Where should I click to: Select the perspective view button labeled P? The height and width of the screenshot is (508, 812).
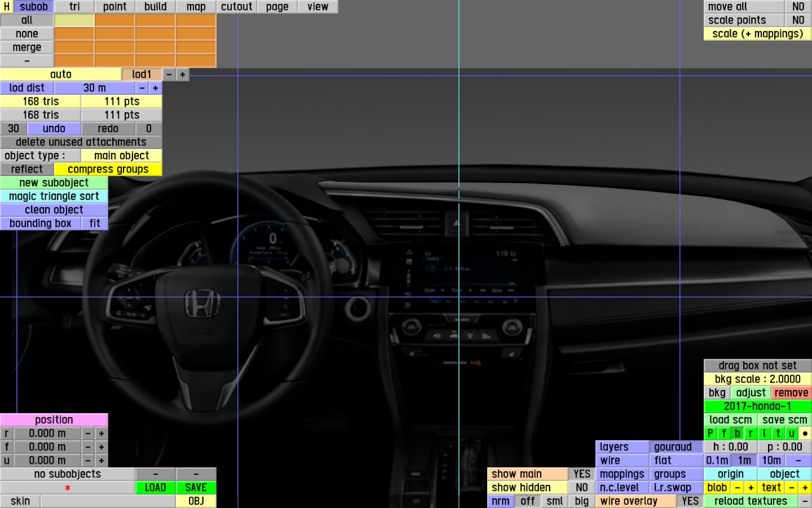coord(710,433)
